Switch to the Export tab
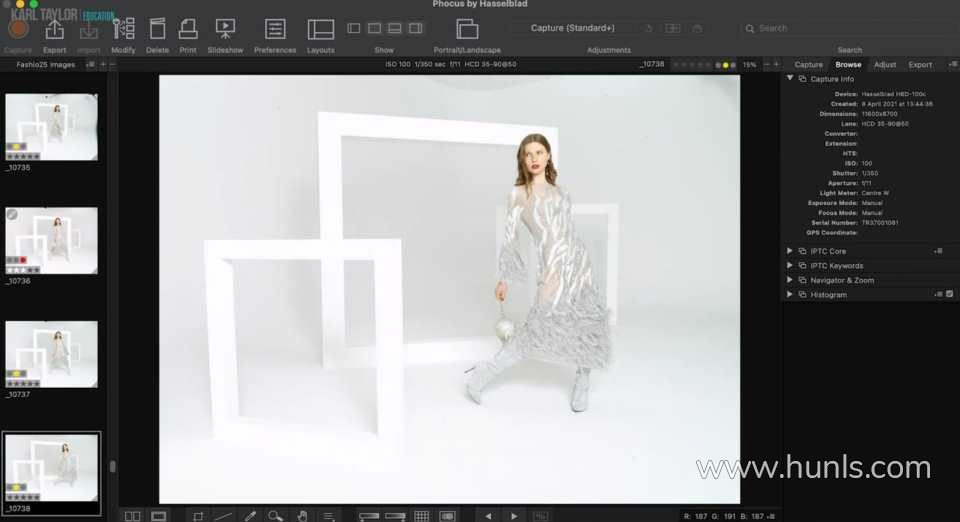The image size is (960, 522). point(920,64)
